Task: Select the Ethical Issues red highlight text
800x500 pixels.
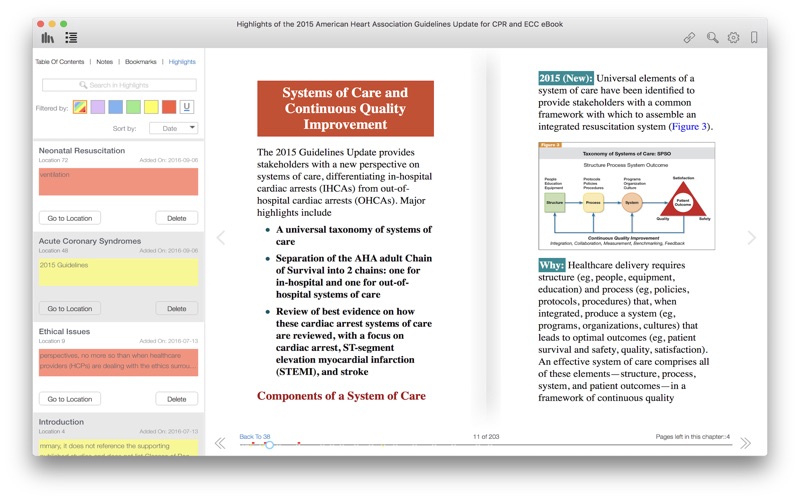Action: click(118, 362)
